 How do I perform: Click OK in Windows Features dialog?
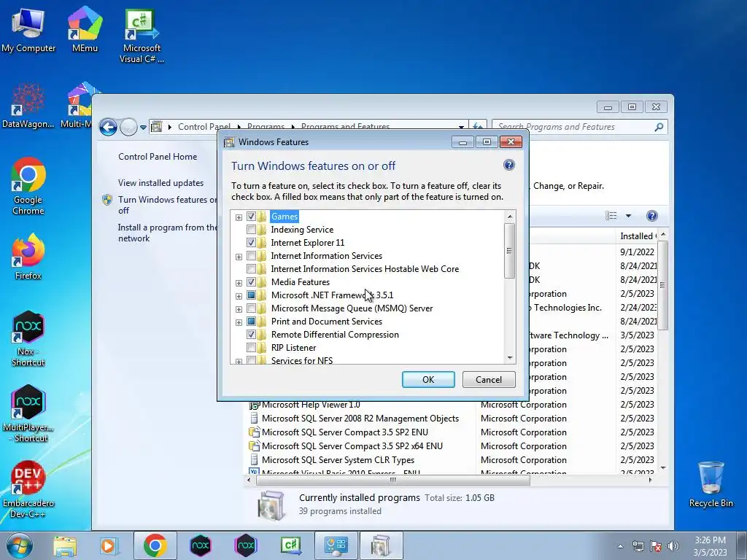(x=428, y=379)
